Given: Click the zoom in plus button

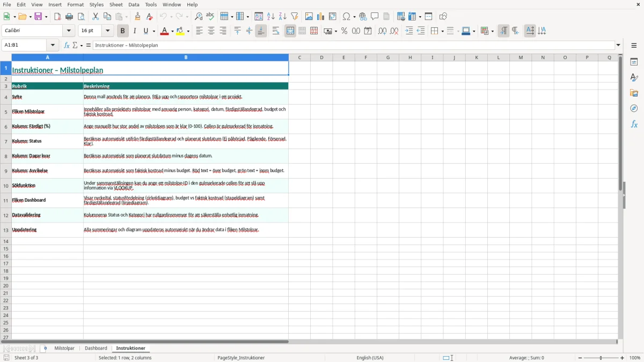Looking at the screenshot, I should click(x=623, y=358).
